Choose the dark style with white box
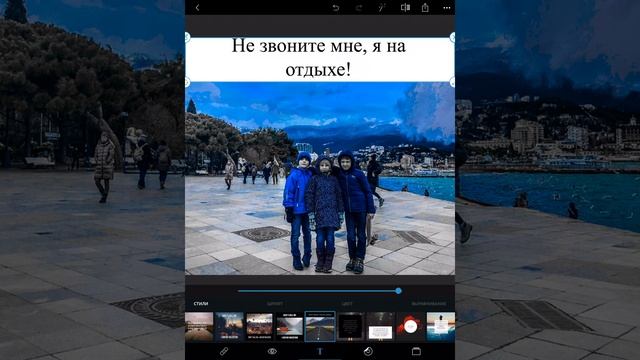The width and height of the screenshot is (640, 360). tap(380, 326)
